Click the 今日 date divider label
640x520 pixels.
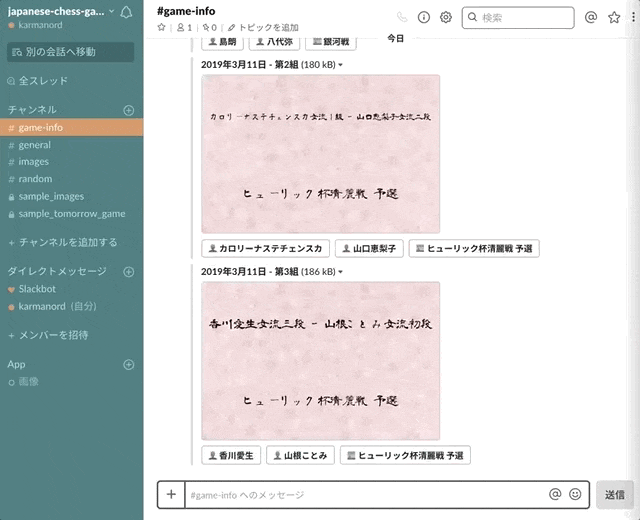[396, 38]
